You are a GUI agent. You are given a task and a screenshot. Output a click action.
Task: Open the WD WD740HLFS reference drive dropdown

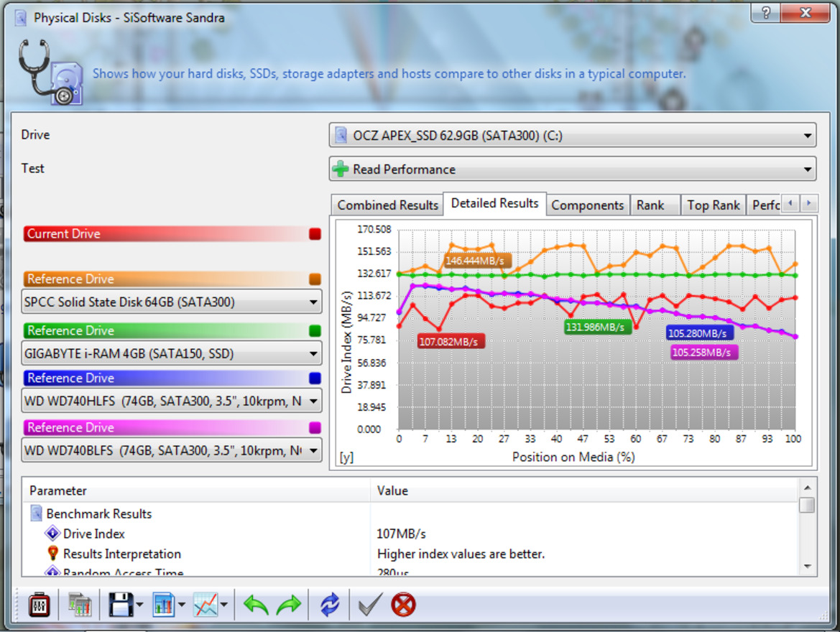click(172, 401)
